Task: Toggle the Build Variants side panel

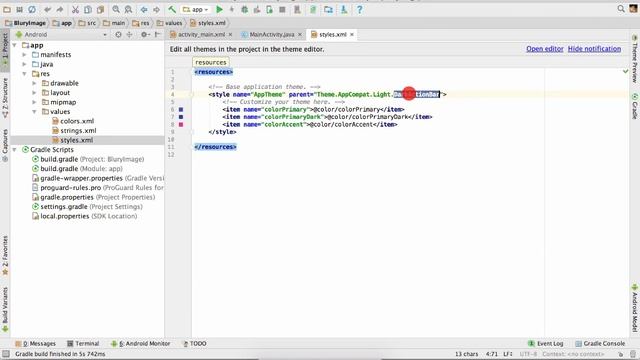Action: tap(5, 309)
